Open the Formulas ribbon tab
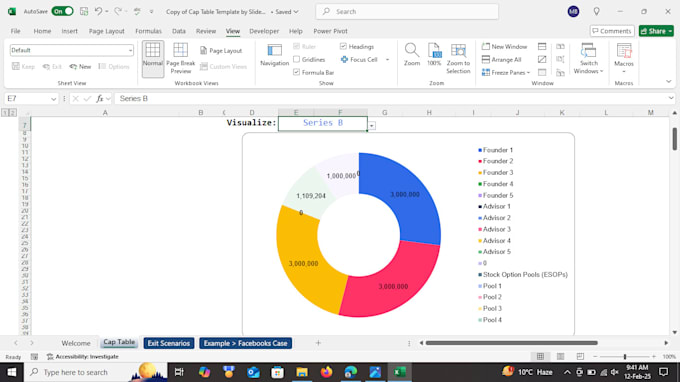The image size is (680, 382). pos(148,31)
